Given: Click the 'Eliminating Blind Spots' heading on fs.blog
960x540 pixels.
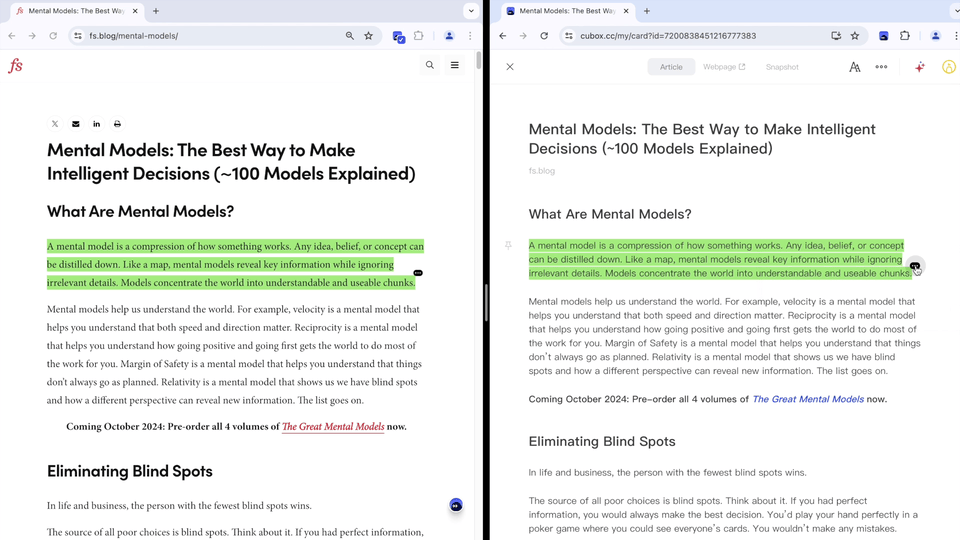Looking at the screenshot, I should 130,471.
